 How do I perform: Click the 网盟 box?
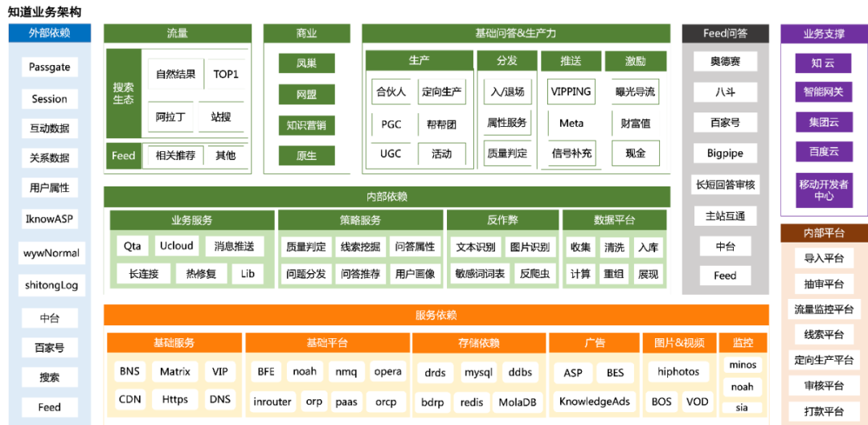[307, 95]
